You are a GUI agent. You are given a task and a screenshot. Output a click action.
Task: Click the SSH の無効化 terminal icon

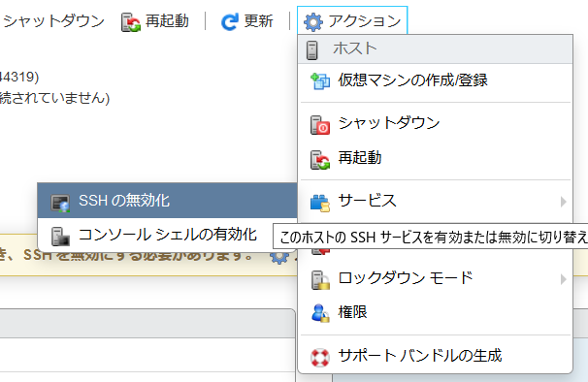click(60, 204)
